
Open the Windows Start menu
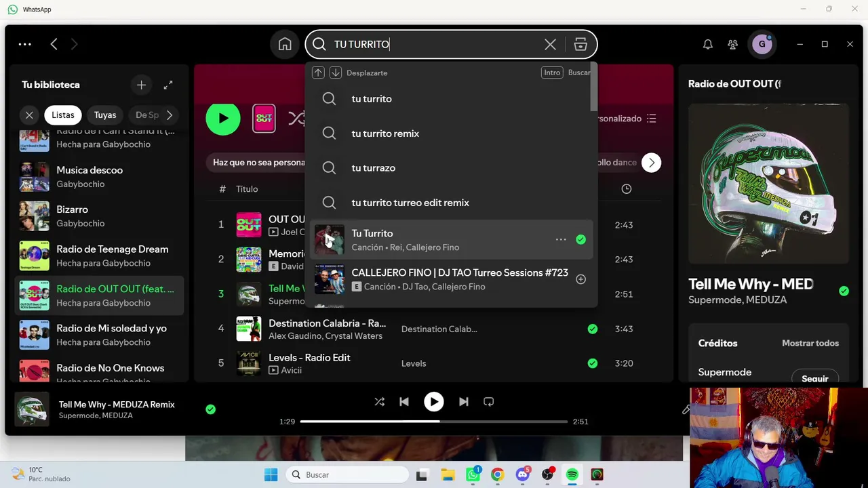271,474
